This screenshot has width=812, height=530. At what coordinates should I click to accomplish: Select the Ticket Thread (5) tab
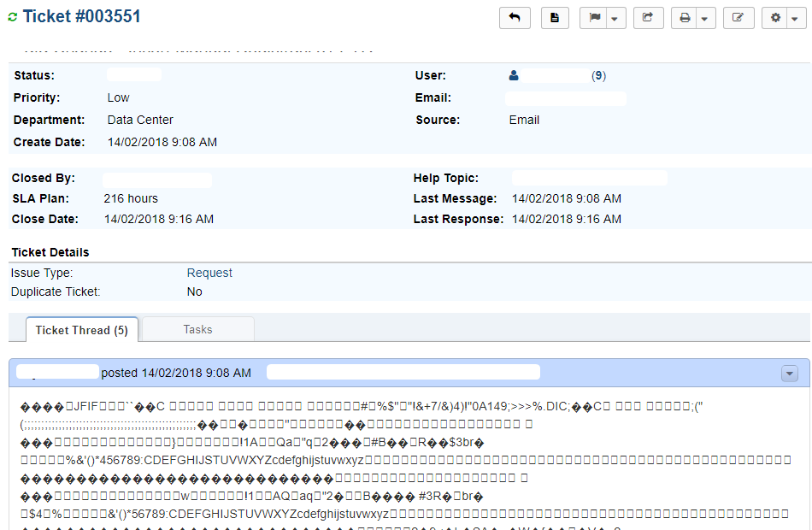tap(82, 330)
